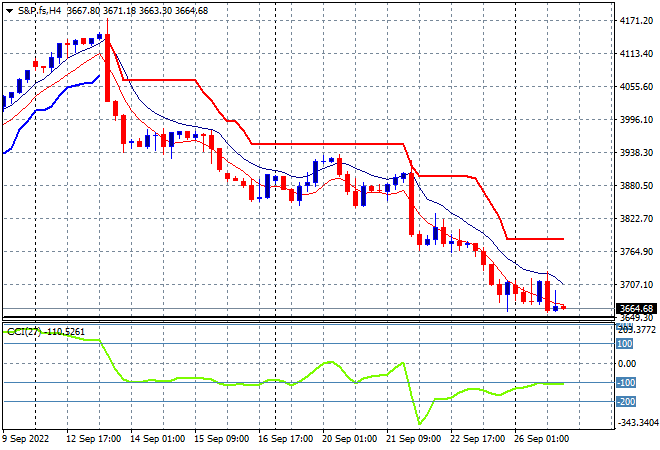Click the chart symbol dropdown triangle
Viewport: 660px width, 450px height.
click(9, 10)
